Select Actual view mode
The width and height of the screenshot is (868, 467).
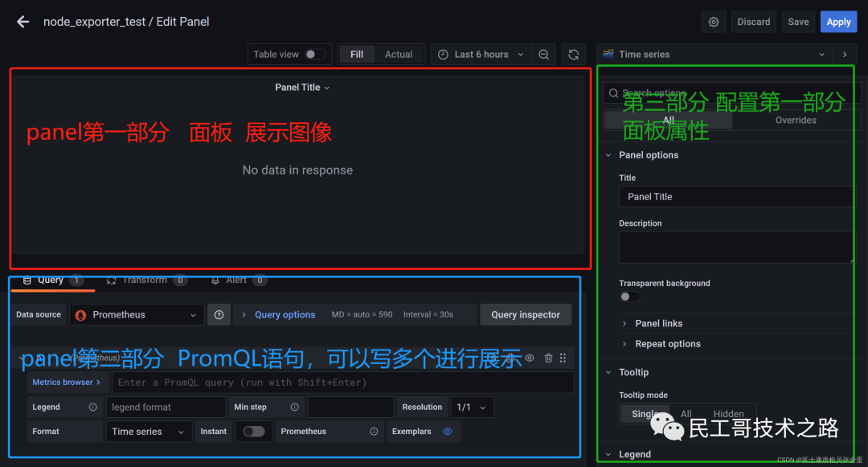click(x=399, y=54)
